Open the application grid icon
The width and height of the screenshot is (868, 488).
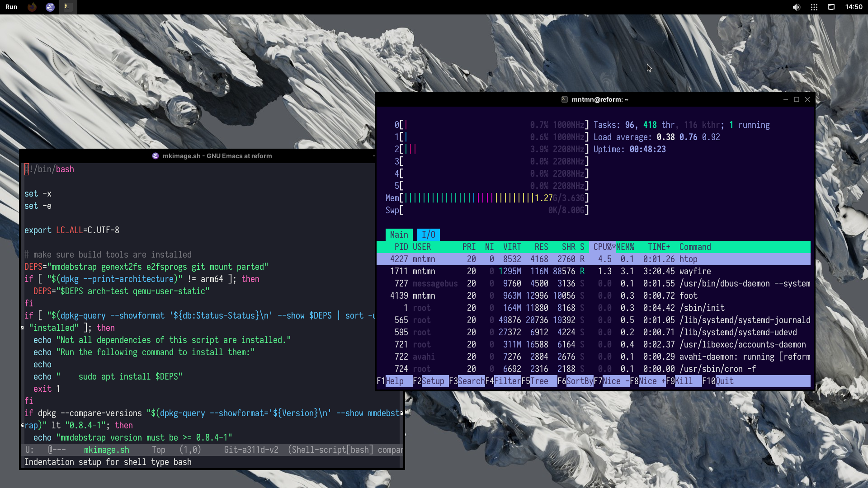[814, 7]
